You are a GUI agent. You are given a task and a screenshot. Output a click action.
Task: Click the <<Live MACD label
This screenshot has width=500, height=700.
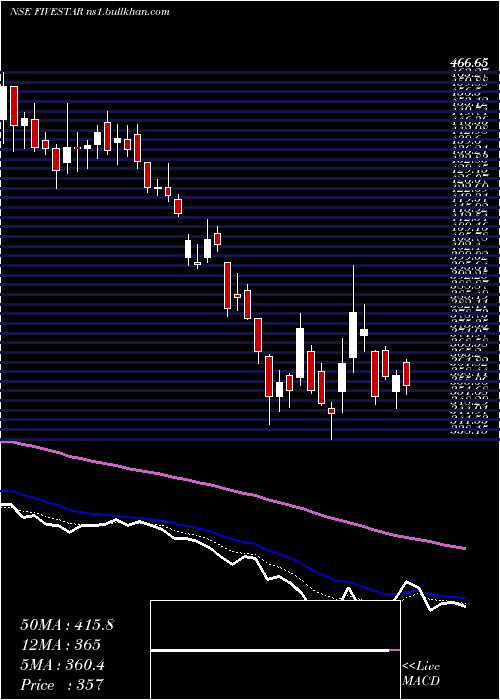[421, 674]
